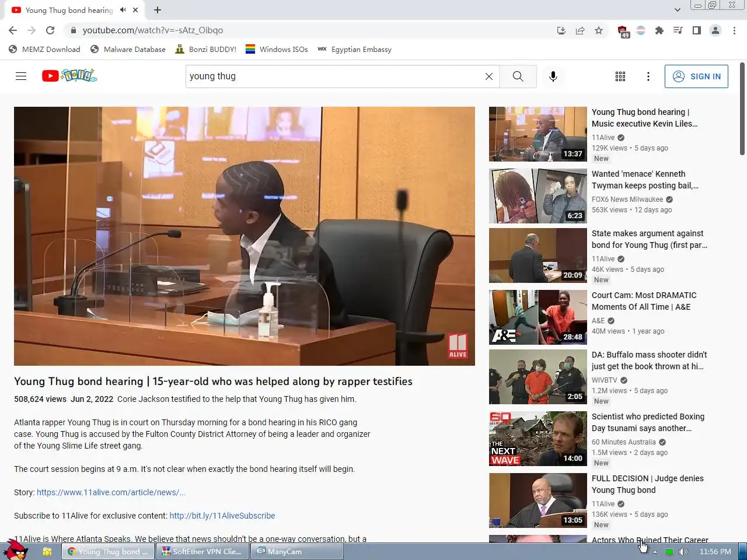Click the 11:56 PM taskbar clock
Screen dimensions: 747x560
coord(715,552)
